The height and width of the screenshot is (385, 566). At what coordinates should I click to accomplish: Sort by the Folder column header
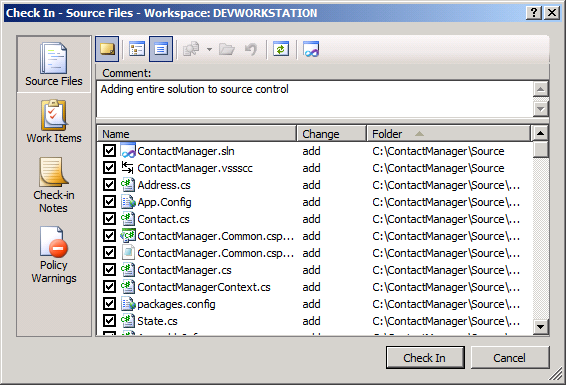[x=449, y=134]
